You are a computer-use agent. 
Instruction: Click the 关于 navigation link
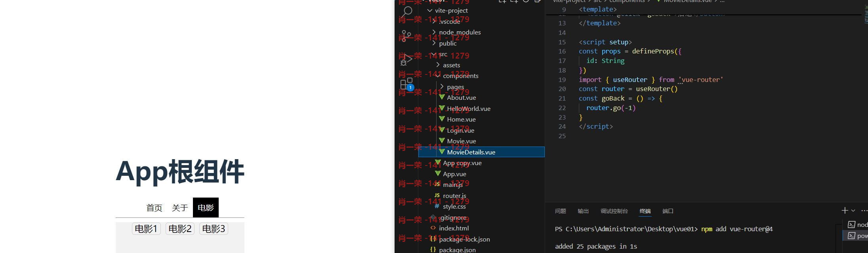tap(180, 208)
